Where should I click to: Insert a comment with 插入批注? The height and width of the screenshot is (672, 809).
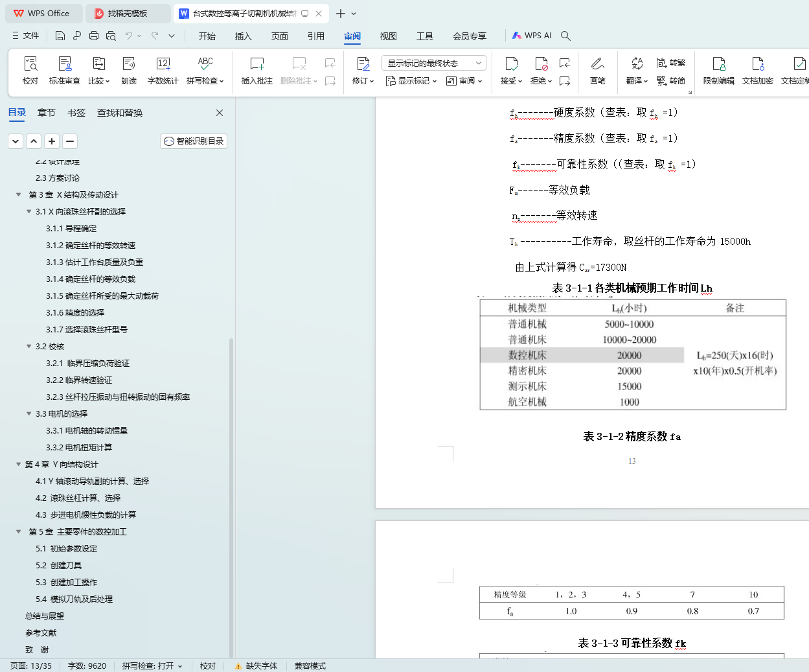pyautogui.click(x=257, y=70)
